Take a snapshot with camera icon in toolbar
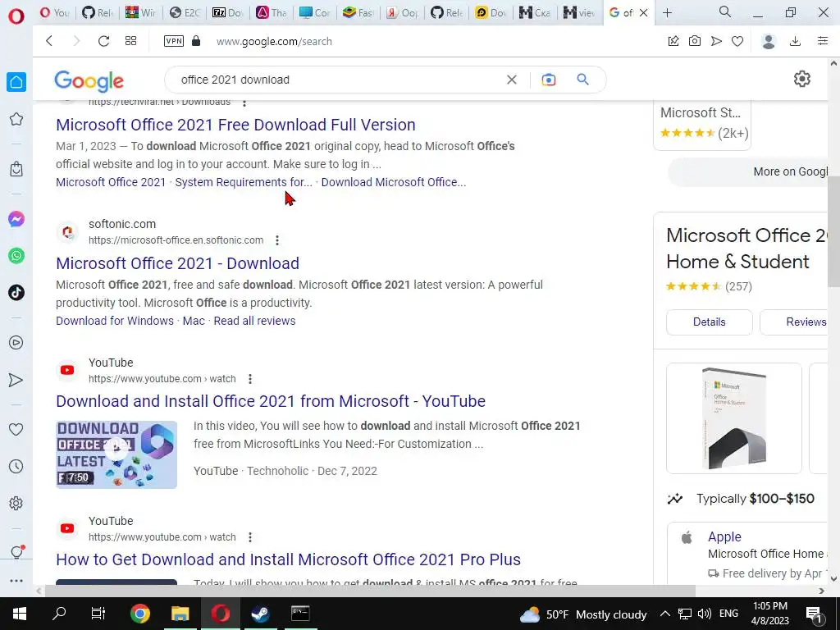Screen dimensions: 840x630 tap(695, 41)
